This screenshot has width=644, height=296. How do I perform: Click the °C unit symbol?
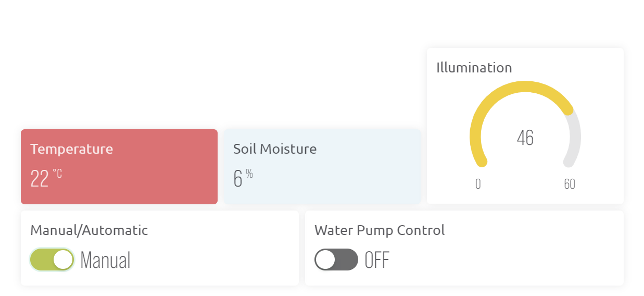click(x=57, y=174)
